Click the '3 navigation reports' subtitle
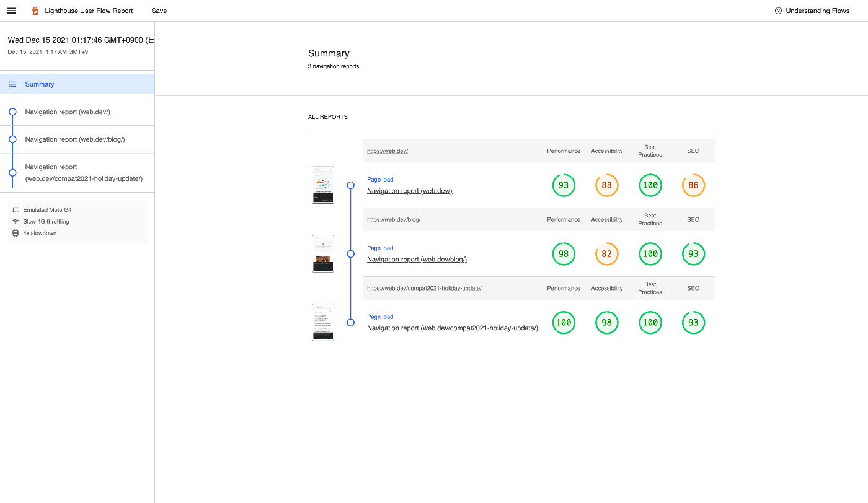868x503 pixels. click(x=334, y=66)
